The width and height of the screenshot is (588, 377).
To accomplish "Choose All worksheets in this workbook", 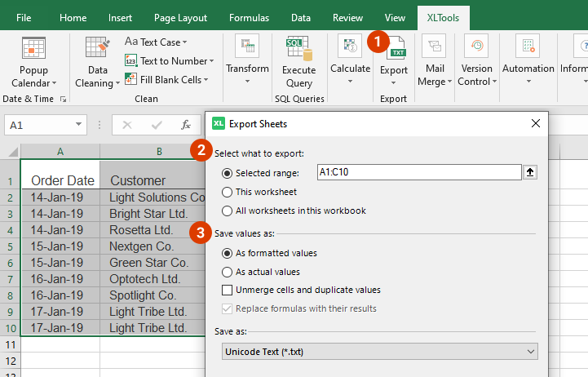I will [x=227, y=211].
